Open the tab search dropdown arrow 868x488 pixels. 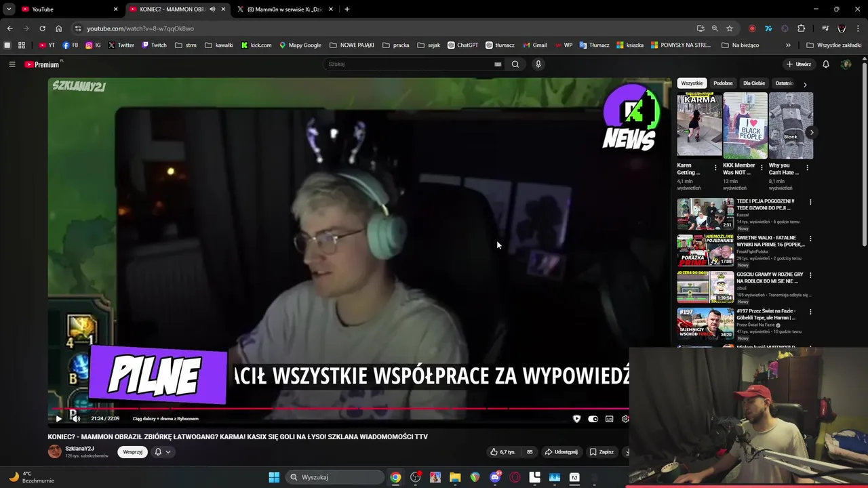coord(9,9)
